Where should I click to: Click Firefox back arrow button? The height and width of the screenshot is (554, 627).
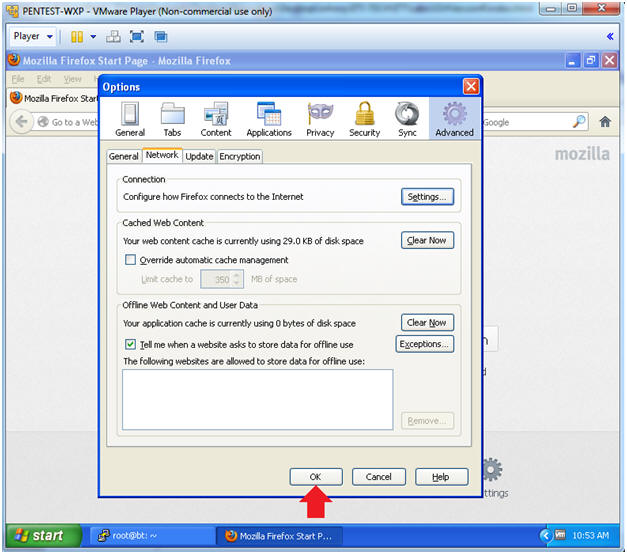[x=22, y=121]
